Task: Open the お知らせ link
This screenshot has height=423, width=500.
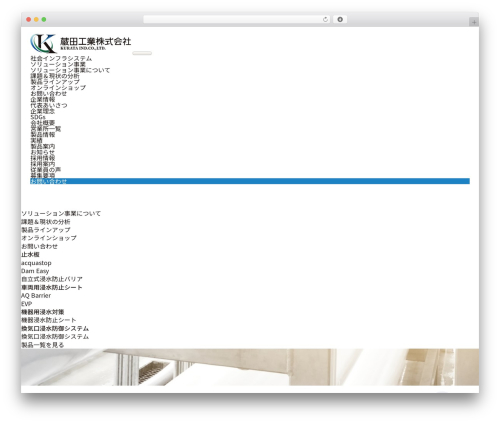Action: point(42,152)
